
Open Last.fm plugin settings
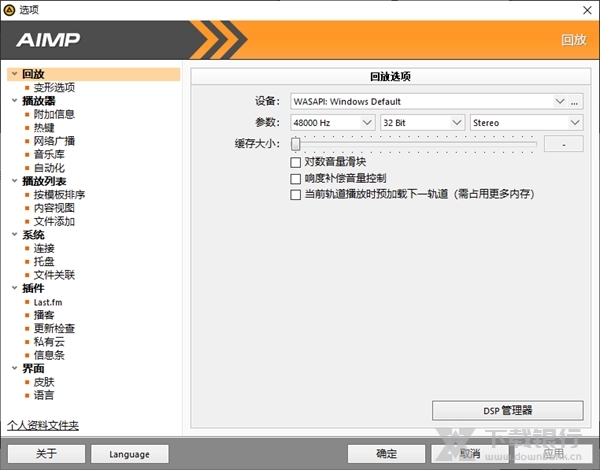point(48,302)
